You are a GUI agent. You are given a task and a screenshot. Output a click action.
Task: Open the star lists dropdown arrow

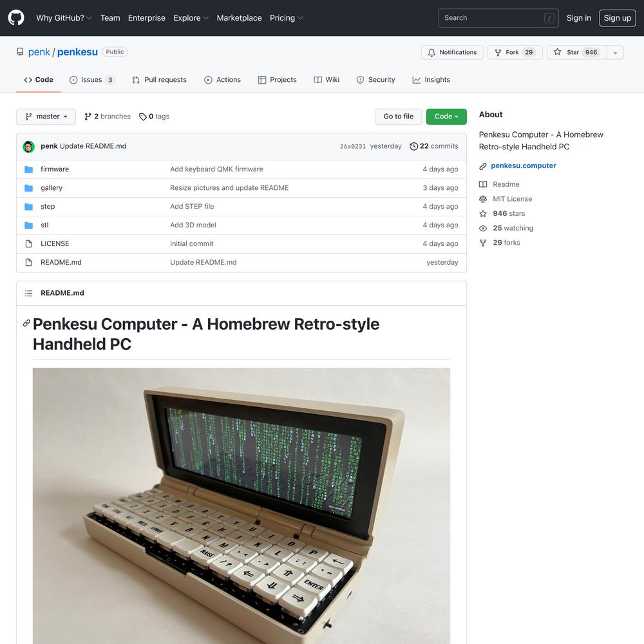[615, 53]
